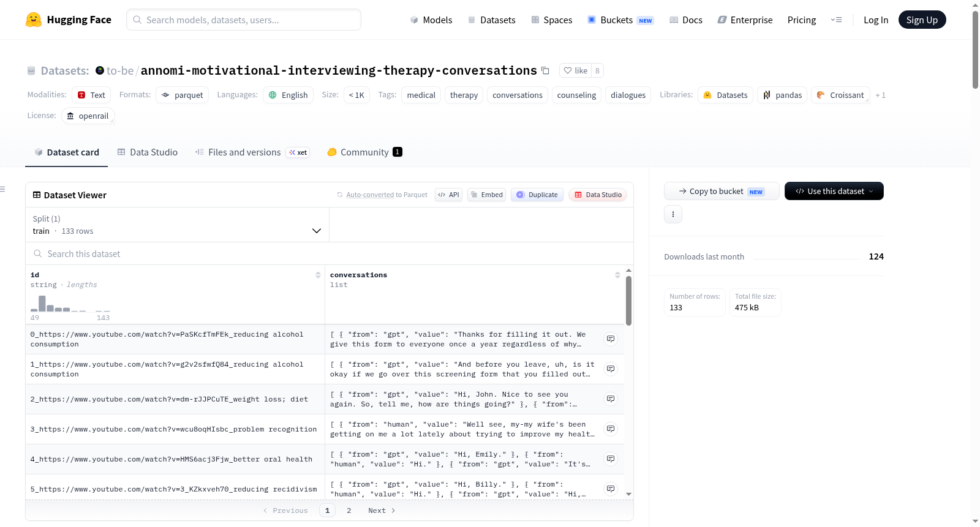Switch to the Dataset card tab
The height and width of the screenshot is (527, 980).
pyautogui.click(x=67, y=152)
